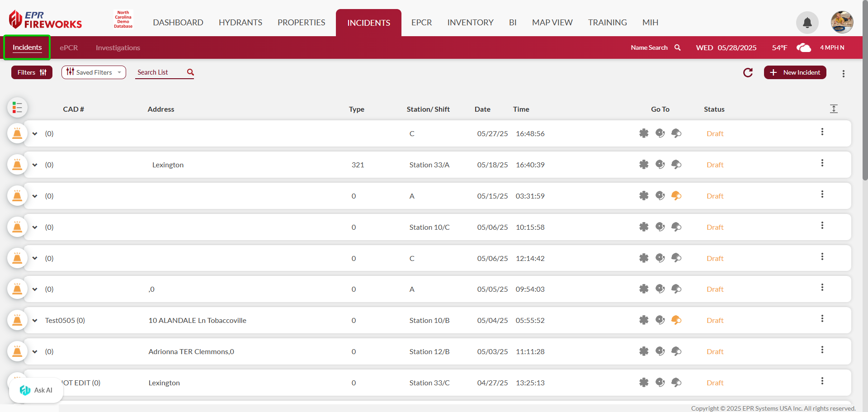Expand the Test0505 incident row
Viewport: 868px width, 412px height.
[x=35, y=321]
